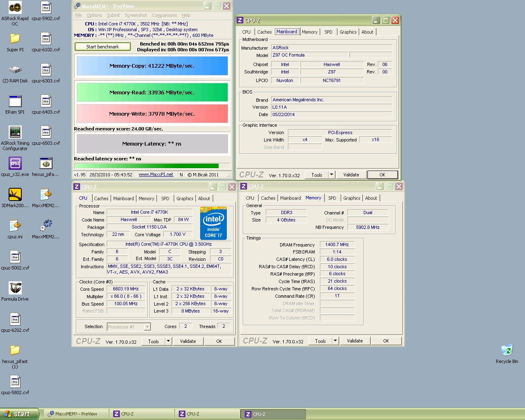The height and width of the screenshot is (420, 525).
Task: Open Graphics tab in Mainboard CPU-Z window
Action: (348, 32)
